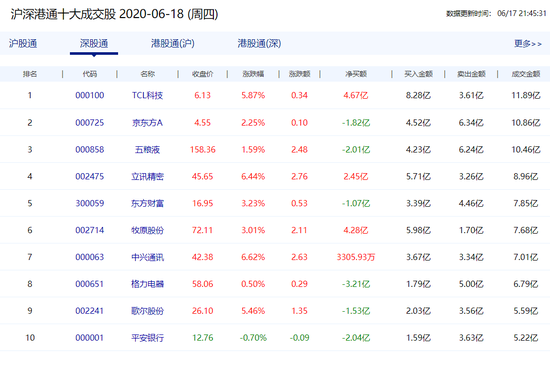The width and height of the screenshot is (550, 366).
Task: Click the 收盘价 column header
Action: pyautogui.click(x=203, y=74)
